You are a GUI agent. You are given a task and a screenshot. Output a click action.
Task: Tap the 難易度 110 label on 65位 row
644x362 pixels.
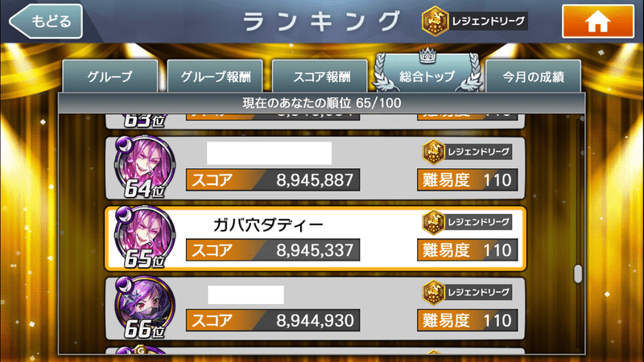[468, 250]
